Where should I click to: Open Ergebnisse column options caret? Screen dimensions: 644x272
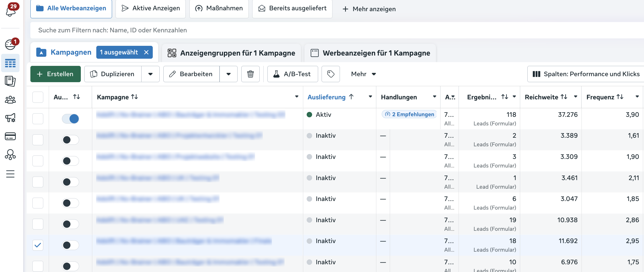point(514,97)
